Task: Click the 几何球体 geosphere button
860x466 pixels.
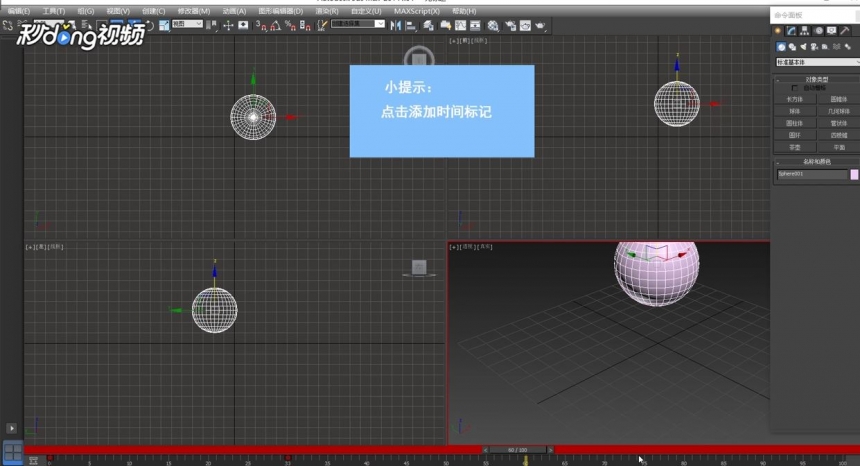Action: (x=839, y=111)
